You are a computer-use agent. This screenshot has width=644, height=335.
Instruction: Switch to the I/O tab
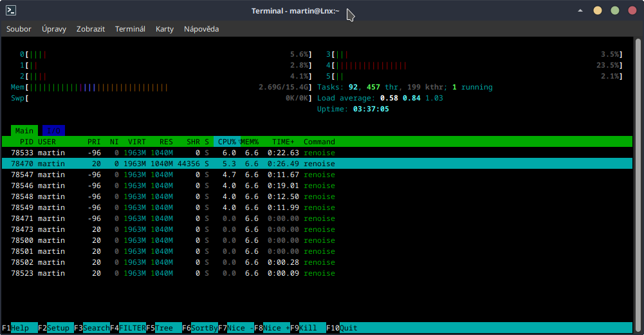coord(53,131)
